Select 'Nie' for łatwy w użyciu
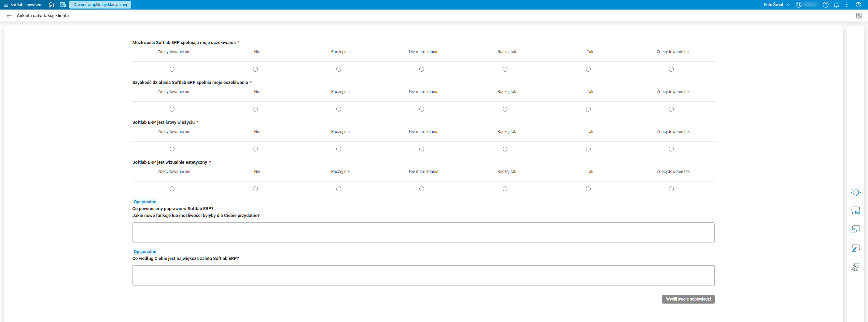868x322 pixels. 255,149
